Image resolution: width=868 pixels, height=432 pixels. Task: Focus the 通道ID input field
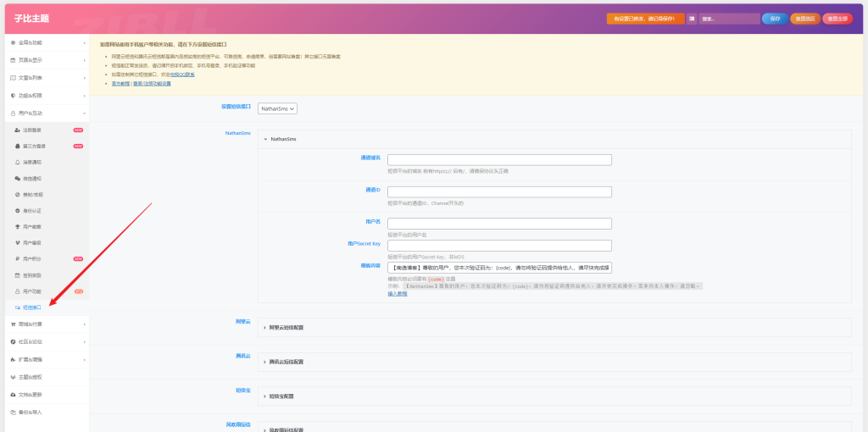tap(499, 192)
